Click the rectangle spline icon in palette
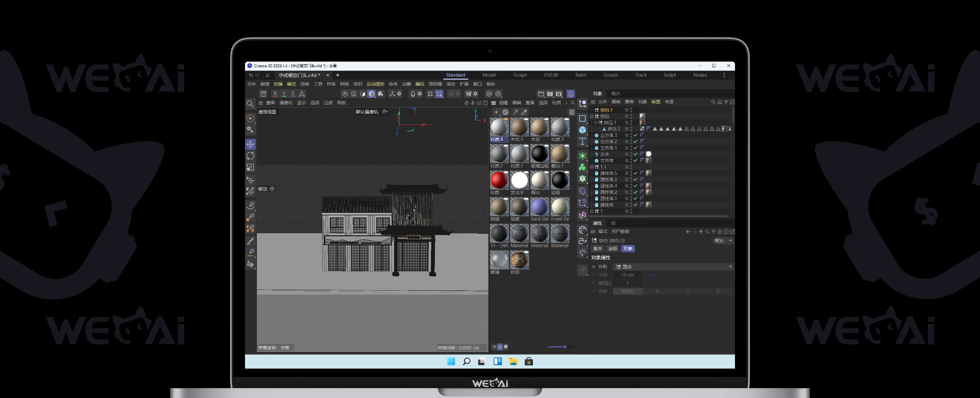The image size is (980, 398). (582, 118)
